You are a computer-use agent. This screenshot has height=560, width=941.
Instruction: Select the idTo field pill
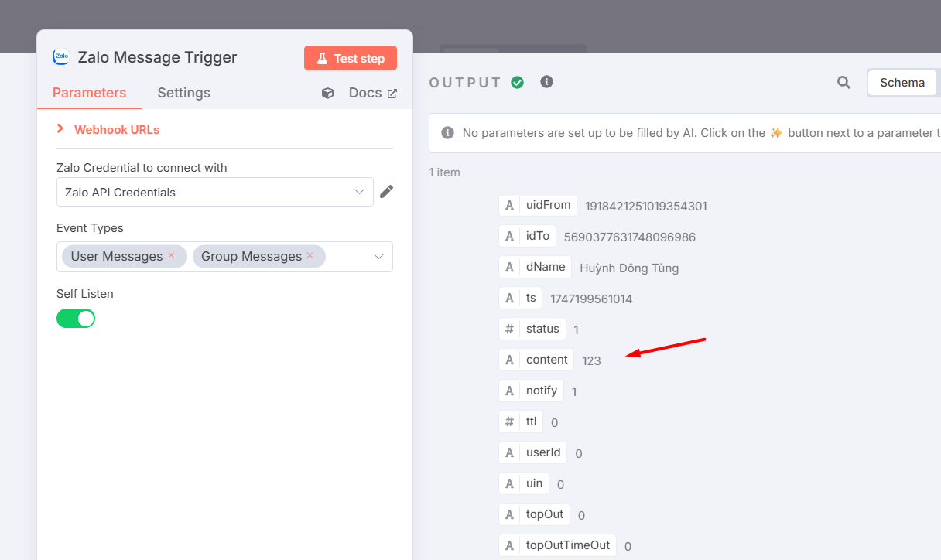pos(528,236)
